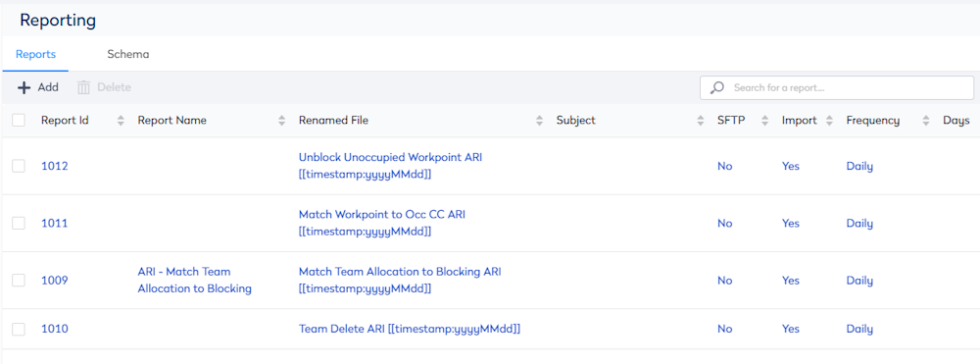The width and height of the screenshot is (980, 364).
Task: Focus the 'Search for a report...' field
Action: click(837, 87)
